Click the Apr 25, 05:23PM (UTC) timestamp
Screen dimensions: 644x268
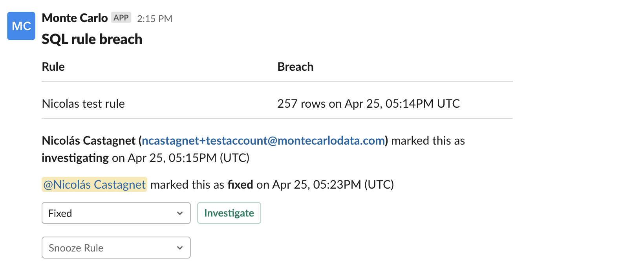(333, 184)
